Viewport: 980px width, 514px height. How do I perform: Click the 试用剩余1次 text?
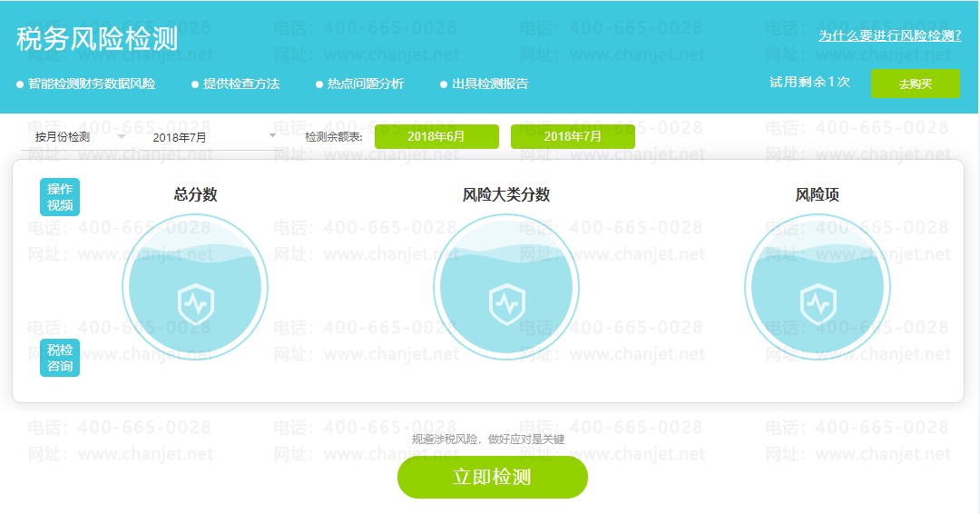point(809,83)
